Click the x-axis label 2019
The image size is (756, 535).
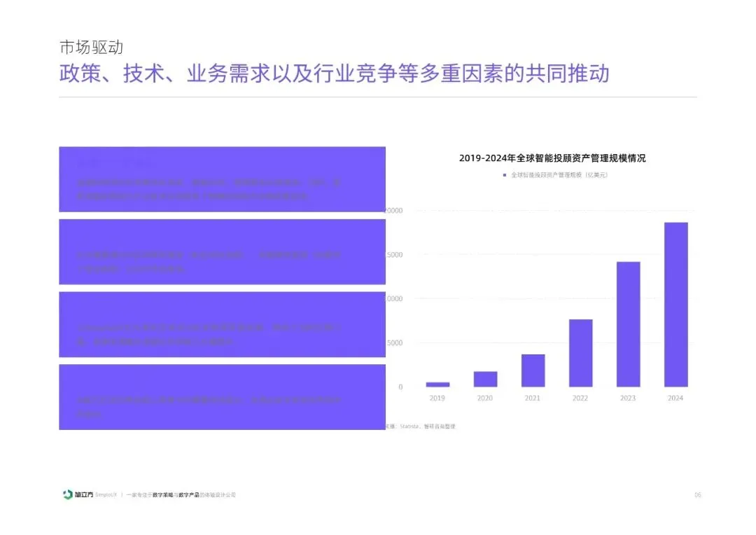click(x=437, y=398)
